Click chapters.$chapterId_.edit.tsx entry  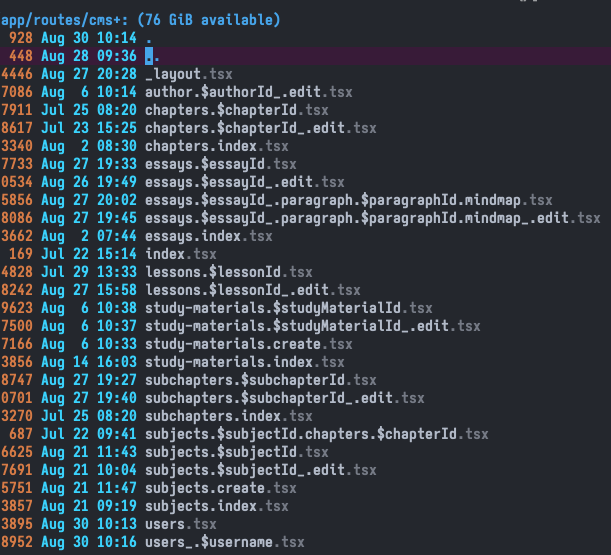point(260,127)
